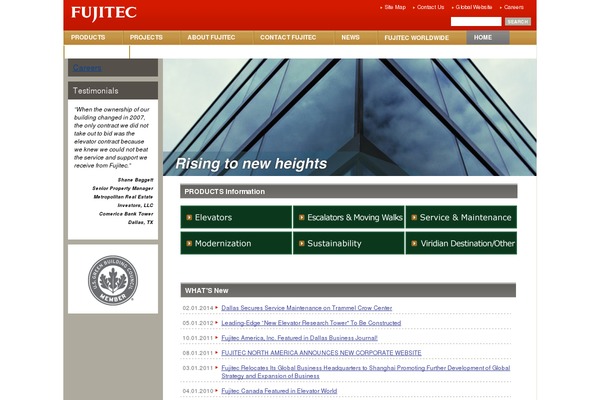Screen dimensions: 600x400
Task: Open Dallas Business Journal feature article
Action: [299, 338]
